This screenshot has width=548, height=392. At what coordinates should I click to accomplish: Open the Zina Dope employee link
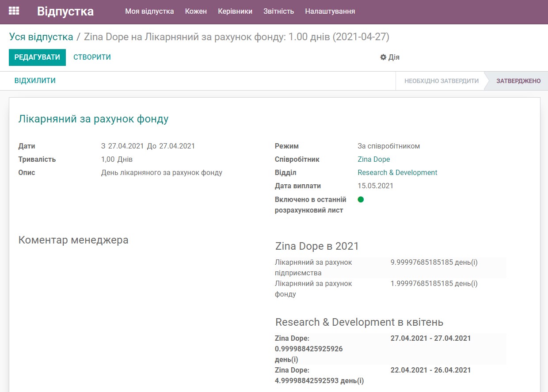point(373,159)
